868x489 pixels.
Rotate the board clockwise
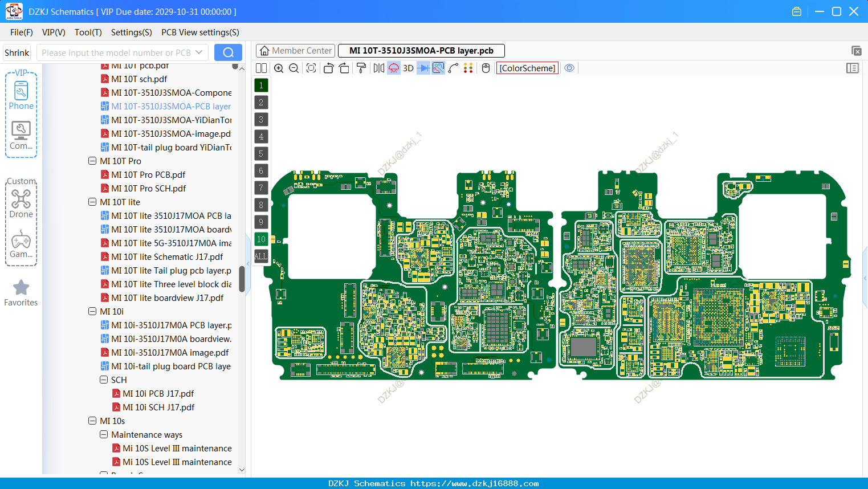(x=344, y=68)
